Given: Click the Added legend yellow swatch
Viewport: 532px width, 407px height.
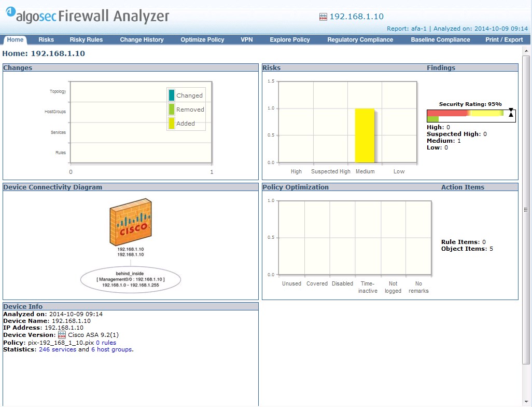Looking at the screenshot, I should tap(172, 123).
